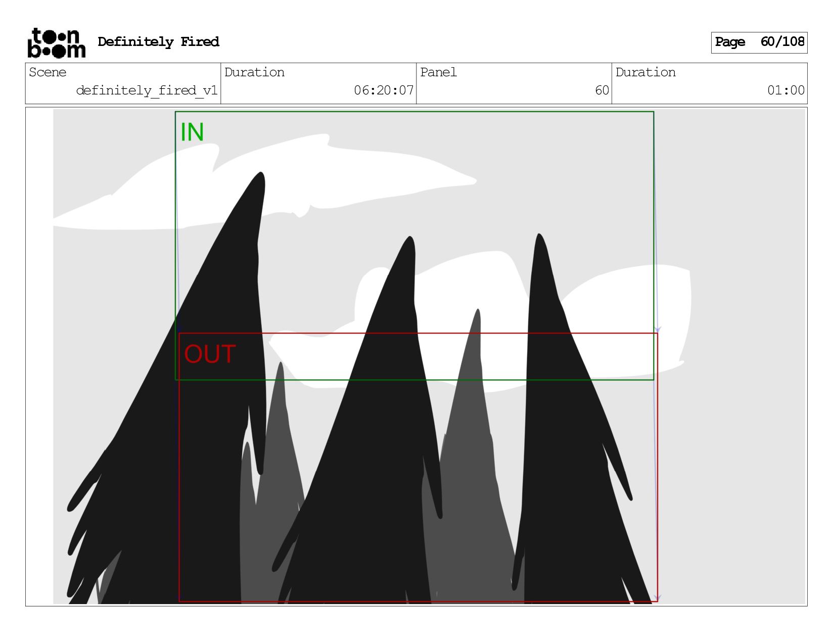Click scene duration value '06:20:07'
Viewport: 834px width, 644px height.
point(384,90)
